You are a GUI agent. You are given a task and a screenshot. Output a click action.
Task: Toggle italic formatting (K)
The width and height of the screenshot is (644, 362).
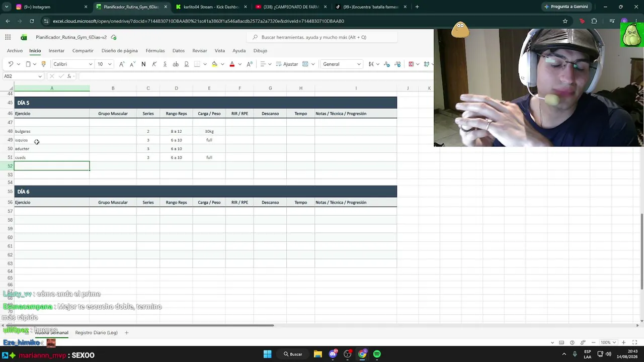(x=154, y=64)
